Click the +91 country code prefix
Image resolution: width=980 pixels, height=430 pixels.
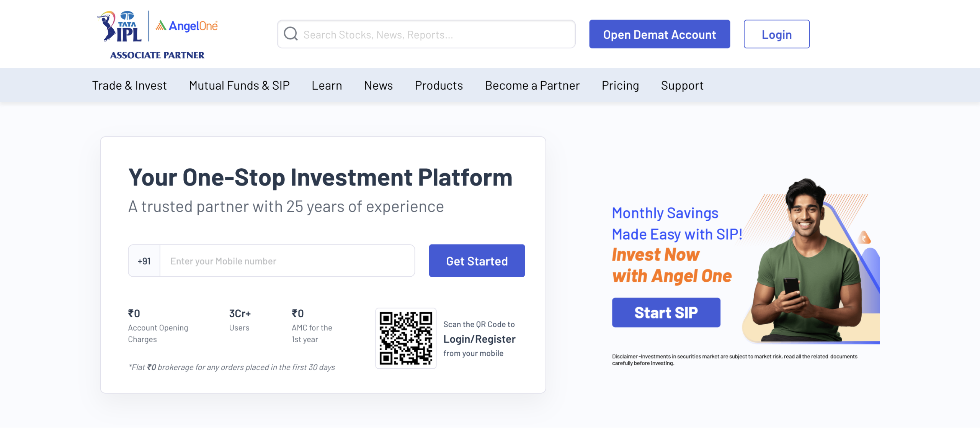click(144, 261)
